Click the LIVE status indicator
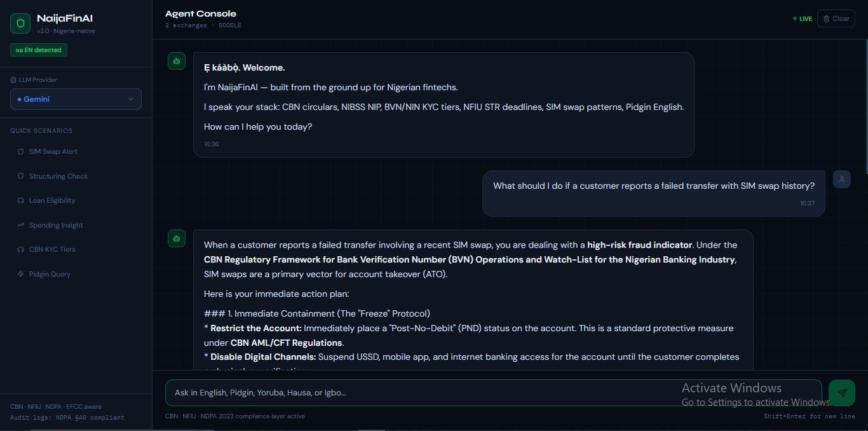The width and height of the screenshot is (868, 431). 803,19
